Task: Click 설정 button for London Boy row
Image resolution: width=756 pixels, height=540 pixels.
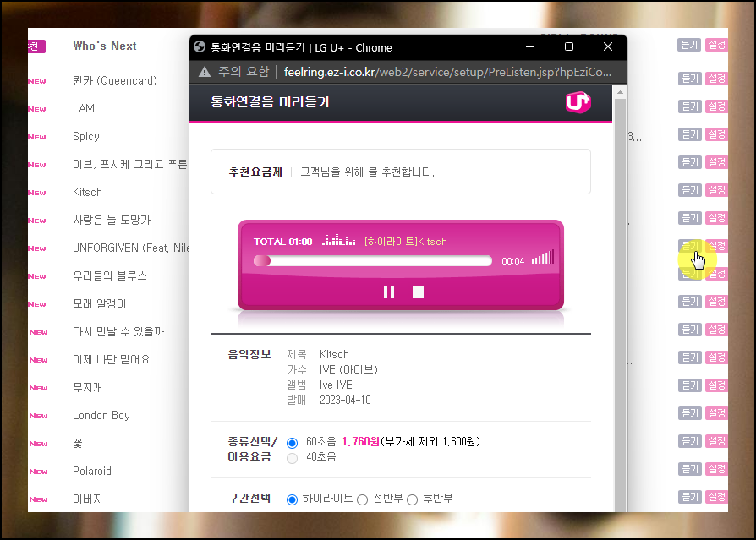Action: click(x=716, y=413)
